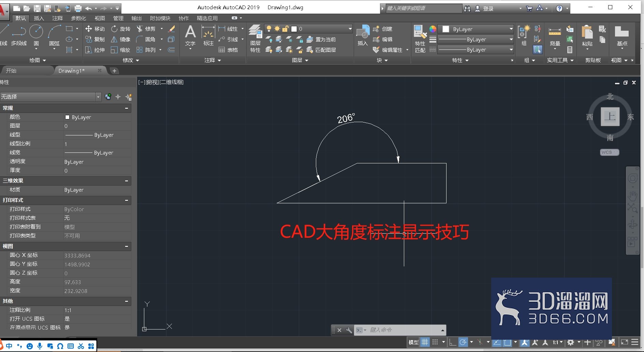644x352 pixels.
Task: Collapse the 三维效果 properties section
Action: 127,181
